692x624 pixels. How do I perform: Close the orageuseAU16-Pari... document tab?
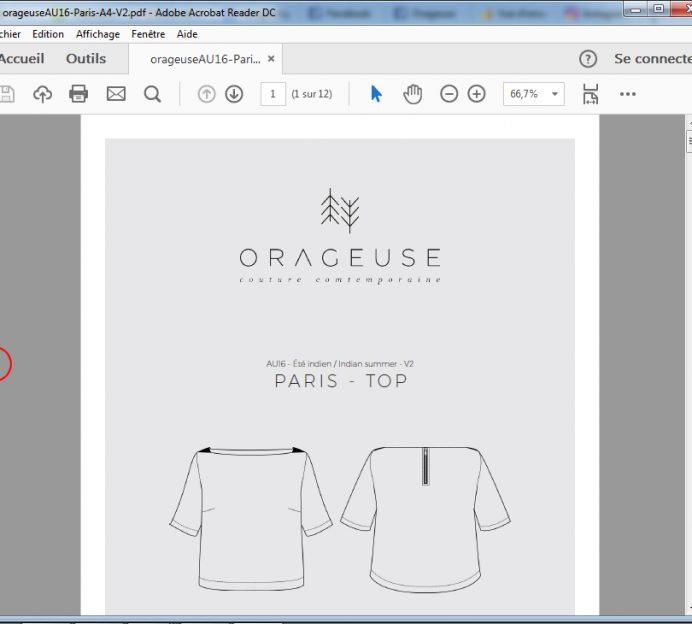pos(271,58)
